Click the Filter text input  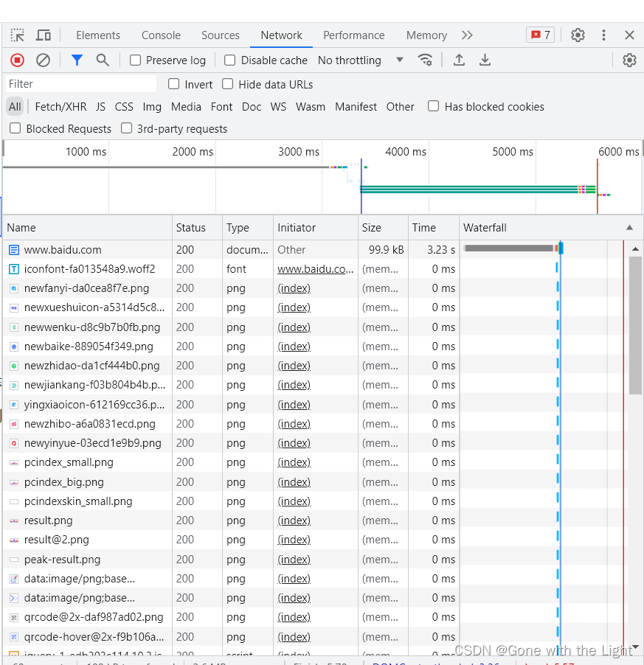[x=81, y=84]
